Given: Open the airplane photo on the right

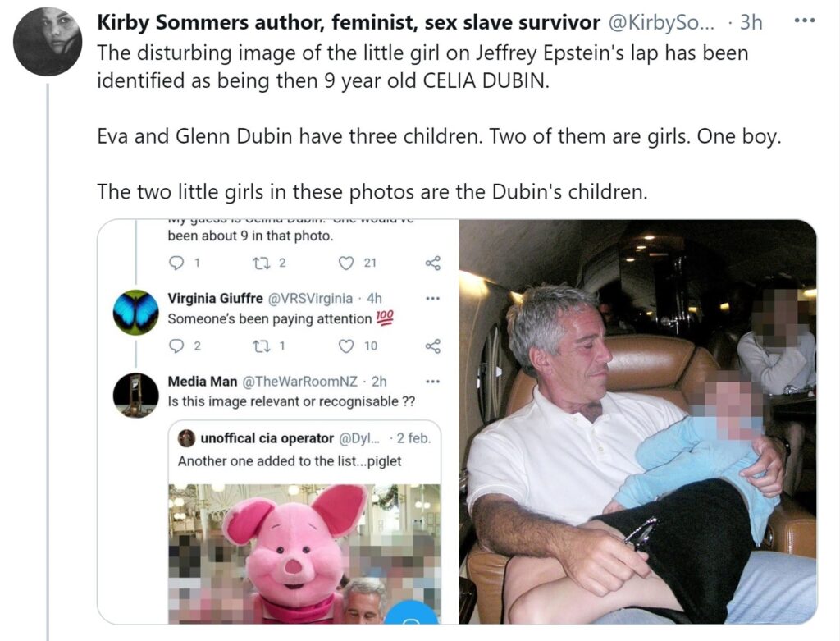Looking at the screenshot, I should (638, 422).
